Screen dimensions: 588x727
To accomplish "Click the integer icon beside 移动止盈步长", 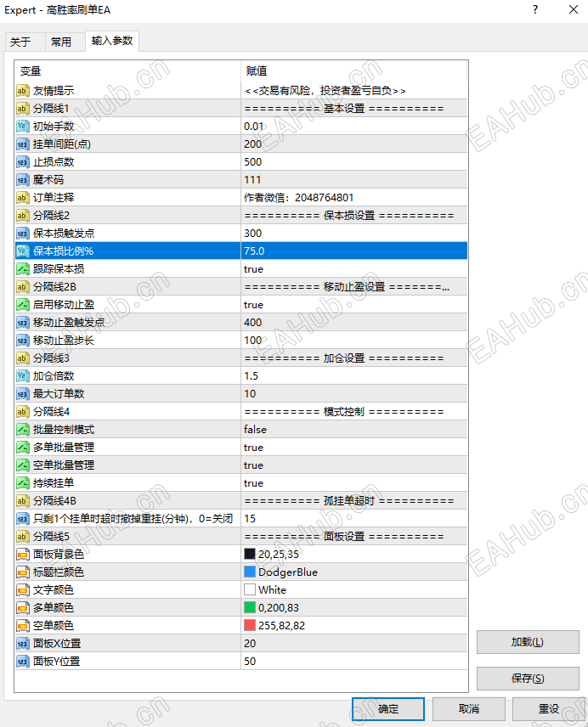I will [x=22, y=341].
